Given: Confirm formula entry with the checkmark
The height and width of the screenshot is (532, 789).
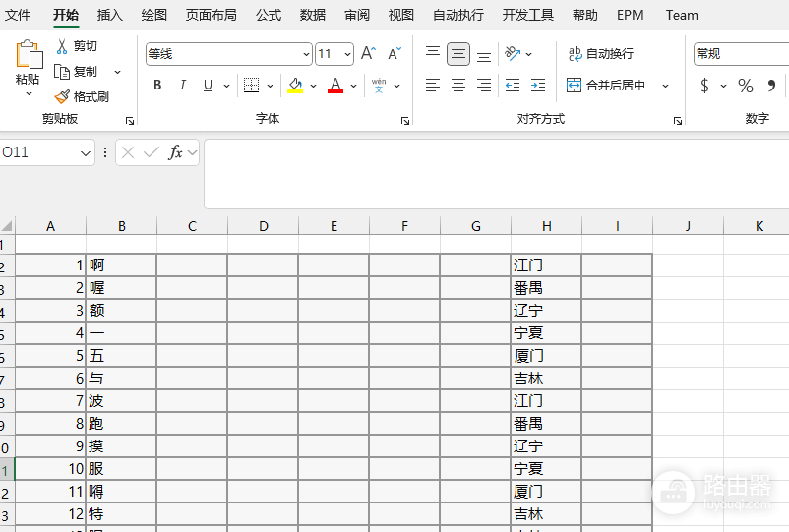Looking at the screenshot, I should (x=152, y=151).
